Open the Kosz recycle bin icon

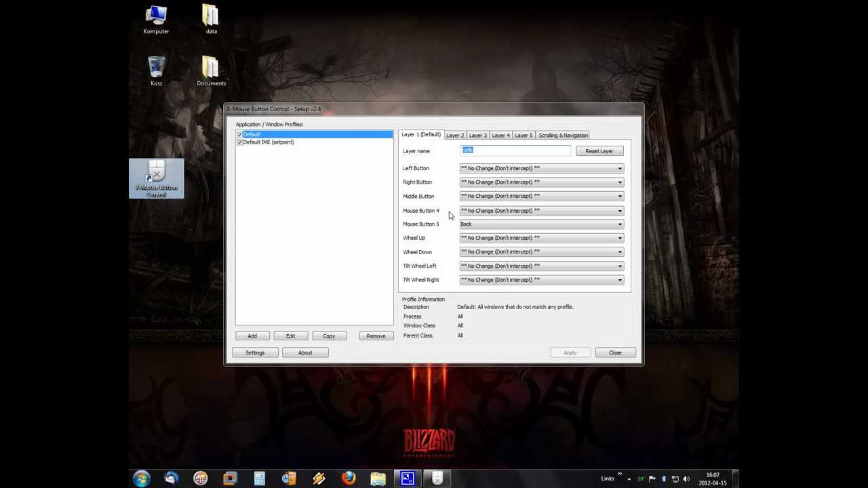(156, 71)
